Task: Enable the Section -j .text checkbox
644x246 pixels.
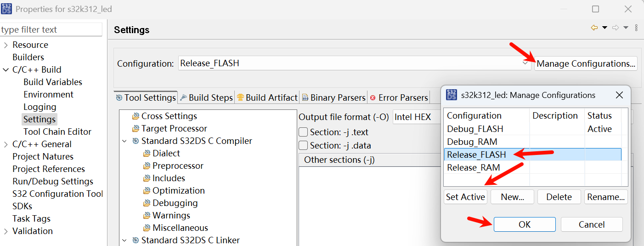Action: tap(304, 132)
